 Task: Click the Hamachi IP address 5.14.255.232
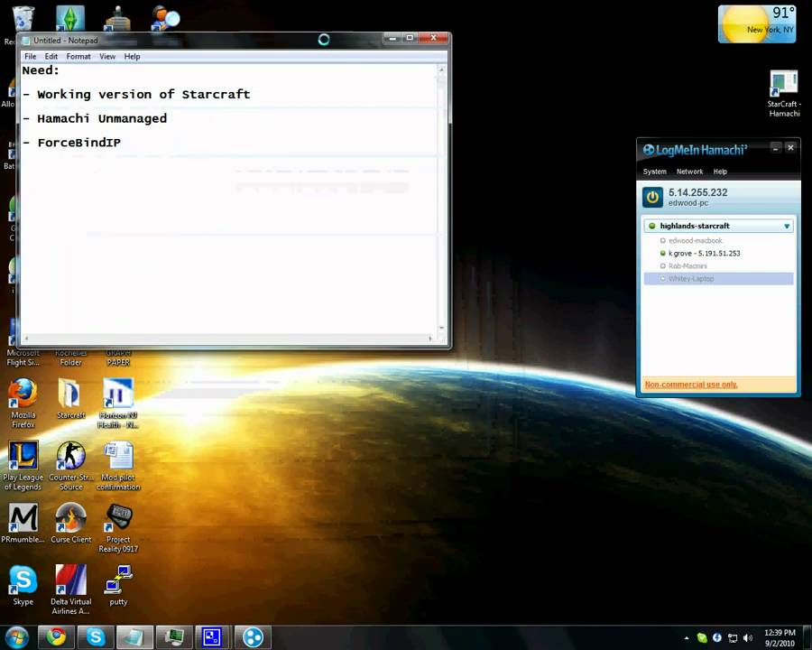click(x=697, y=192)
